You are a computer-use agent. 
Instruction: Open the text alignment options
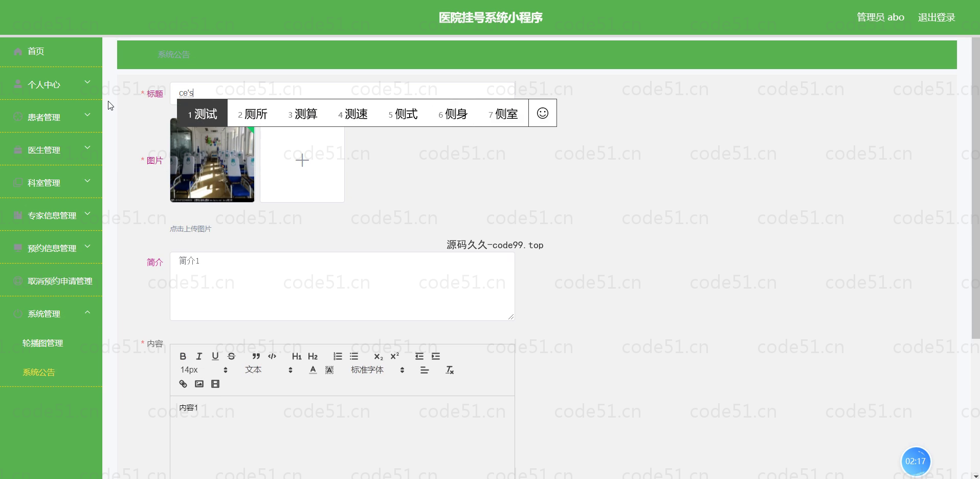(425, 370)
